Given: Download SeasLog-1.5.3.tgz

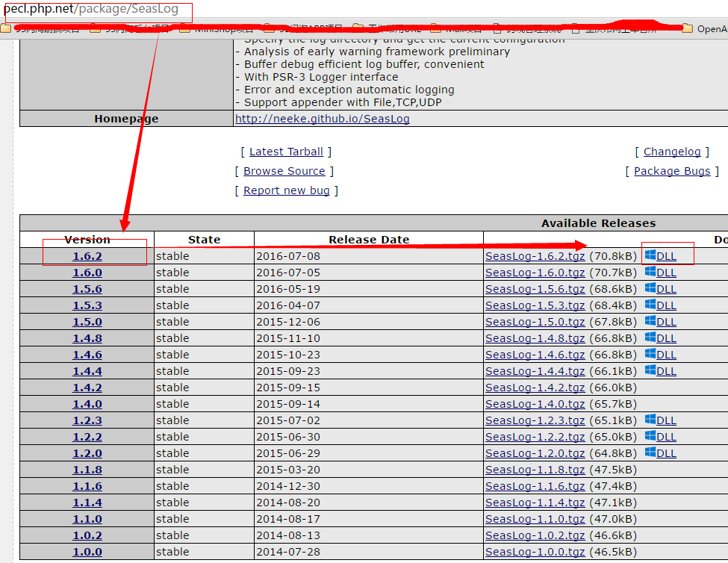Looking at the screenshot, I should click(x=535, y=305).
